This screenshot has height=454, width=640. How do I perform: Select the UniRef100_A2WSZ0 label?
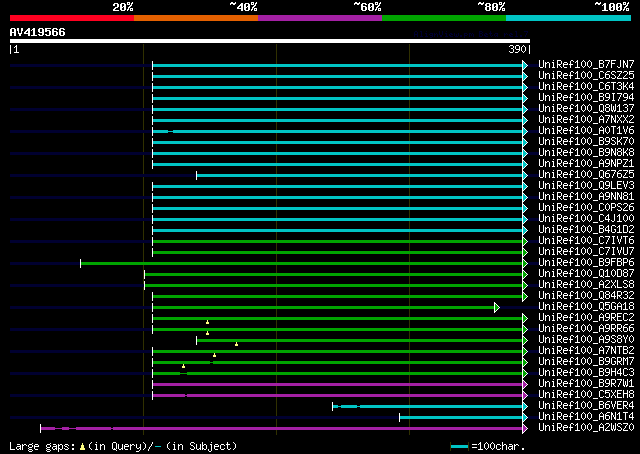586,428
